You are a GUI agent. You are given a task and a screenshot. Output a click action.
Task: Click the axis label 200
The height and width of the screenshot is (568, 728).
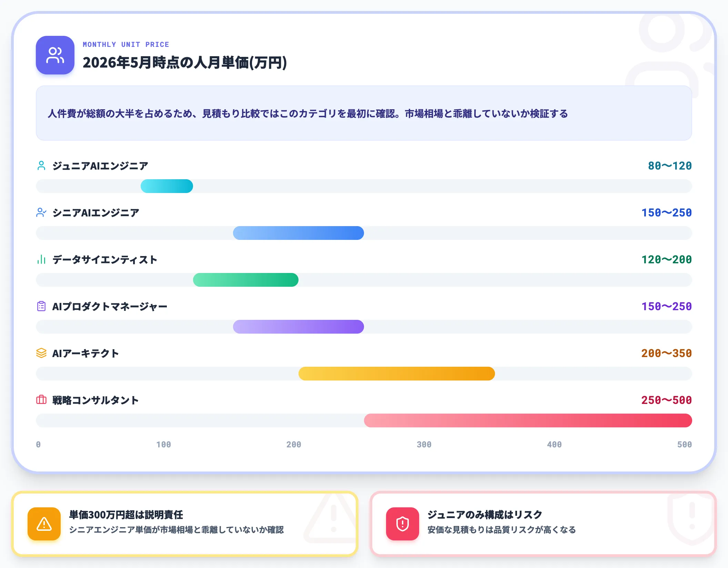pos(294,445)
